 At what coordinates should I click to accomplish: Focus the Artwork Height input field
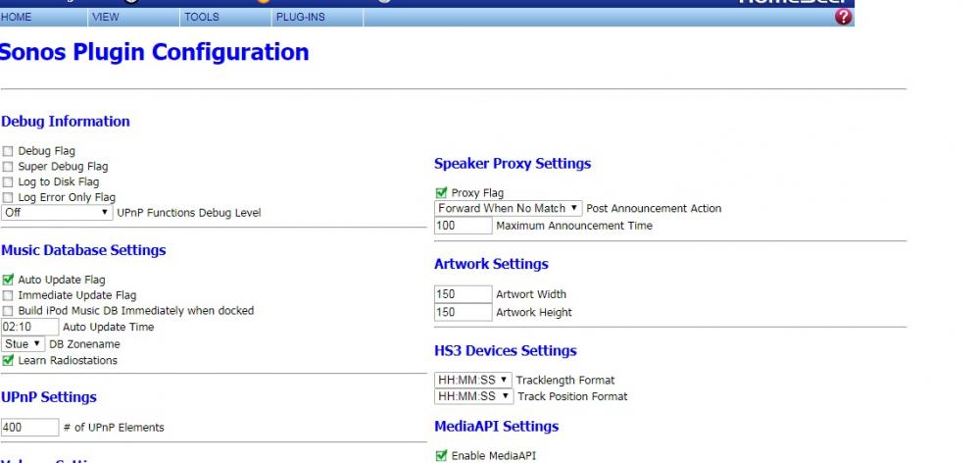coord(463,312)
